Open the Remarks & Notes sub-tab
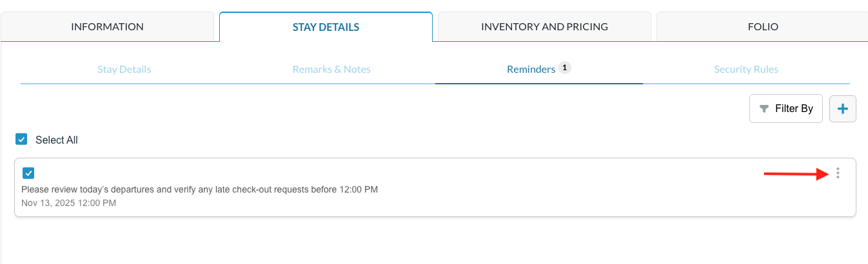Screen dimensions: 868x264 [x=331, y=69]
